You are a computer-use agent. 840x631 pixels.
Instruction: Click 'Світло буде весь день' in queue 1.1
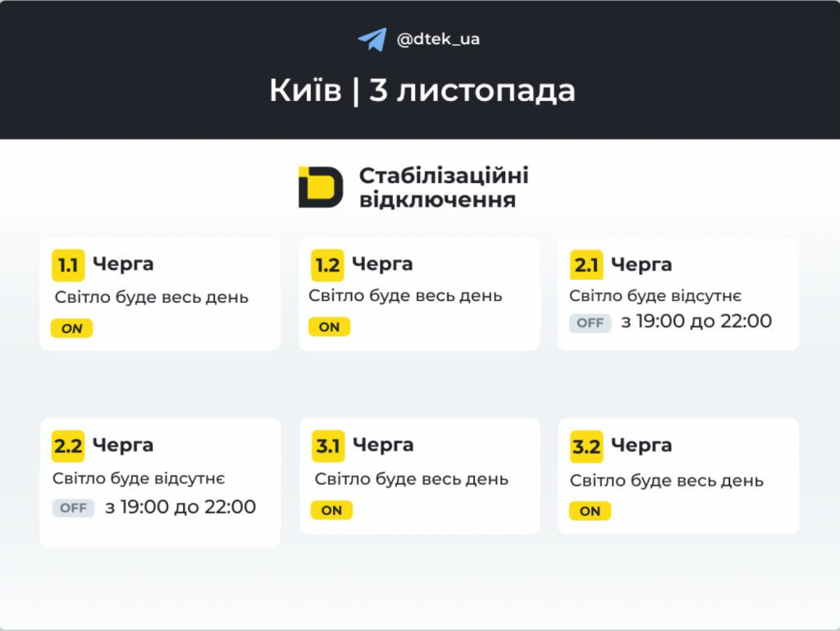tap(152, 297)
